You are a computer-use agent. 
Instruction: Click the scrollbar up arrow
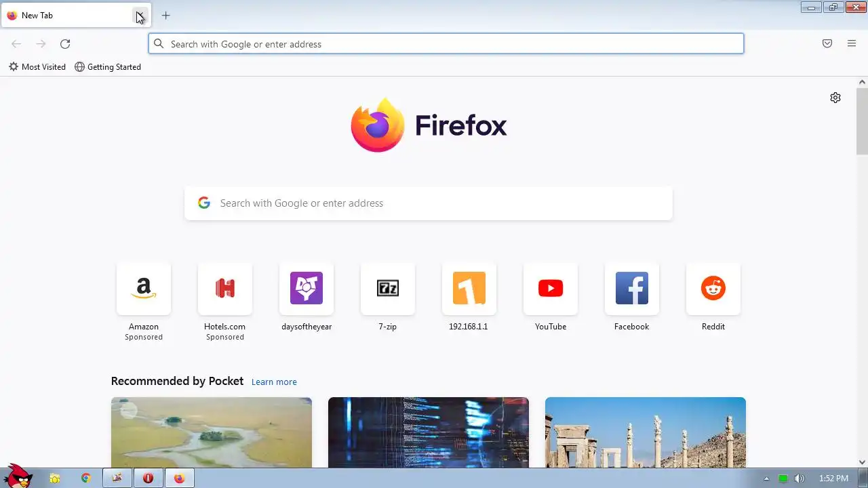pos(862,82)
